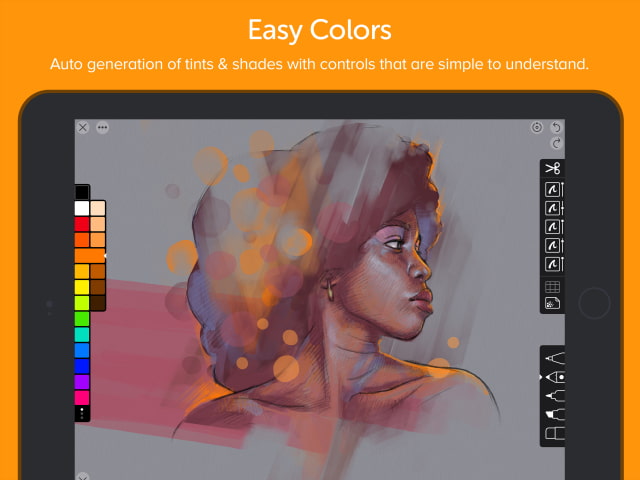
Task: Pick the second peach tint swatch
Action: (x=98, y=224)
